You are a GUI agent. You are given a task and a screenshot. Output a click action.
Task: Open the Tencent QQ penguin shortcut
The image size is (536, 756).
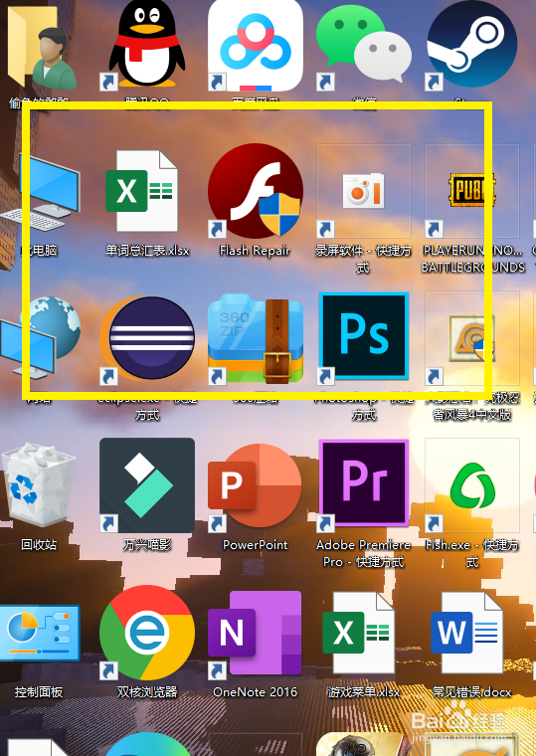click(147, 44)
